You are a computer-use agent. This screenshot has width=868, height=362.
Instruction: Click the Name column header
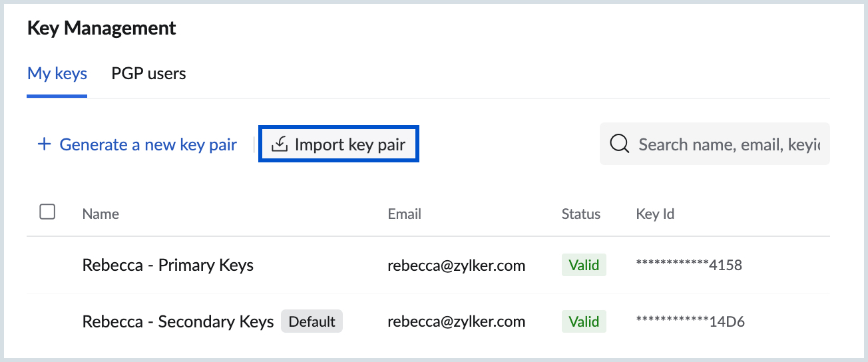(x=101, y=214)
